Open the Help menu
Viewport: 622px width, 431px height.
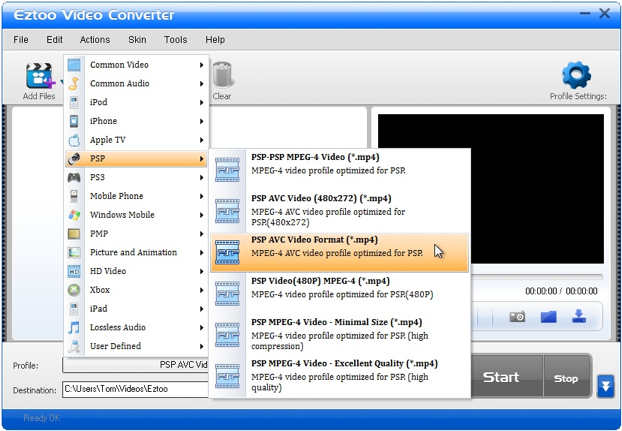(x=215, y=40)
